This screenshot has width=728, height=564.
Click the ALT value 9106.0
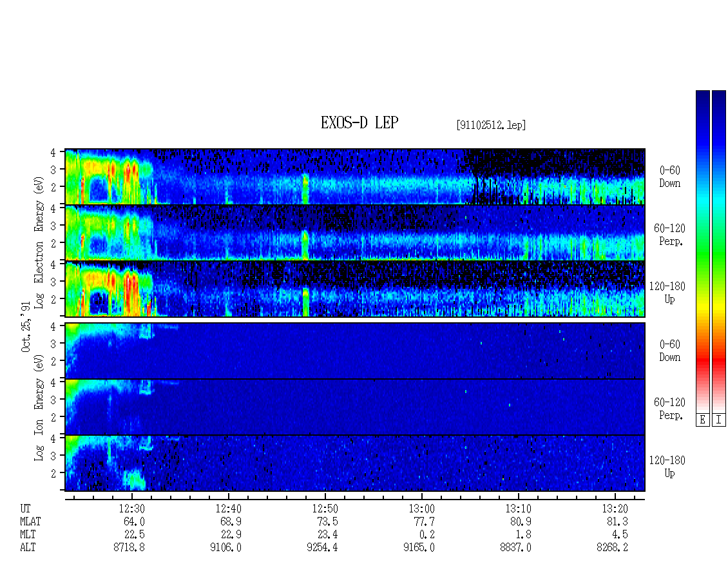[x=225, y=548]
